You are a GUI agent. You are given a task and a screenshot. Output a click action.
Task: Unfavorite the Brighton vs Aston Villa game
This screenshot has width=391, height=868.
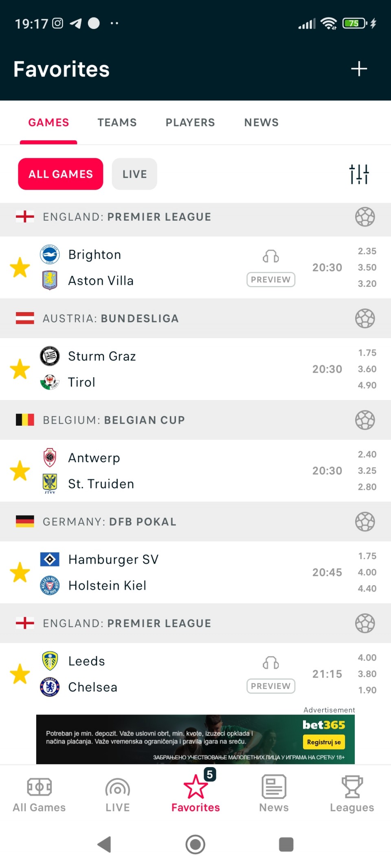(x=20, y=267)
